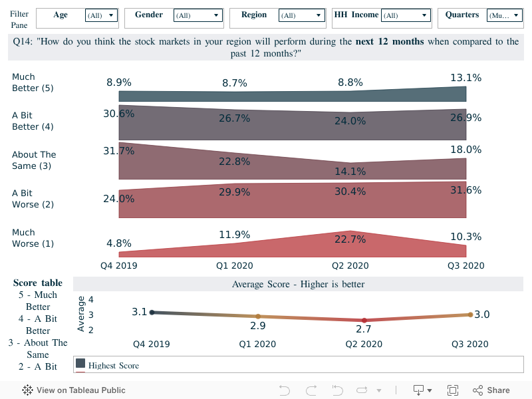
Task: Click the Share icon
Action: [x=477, y=390]
